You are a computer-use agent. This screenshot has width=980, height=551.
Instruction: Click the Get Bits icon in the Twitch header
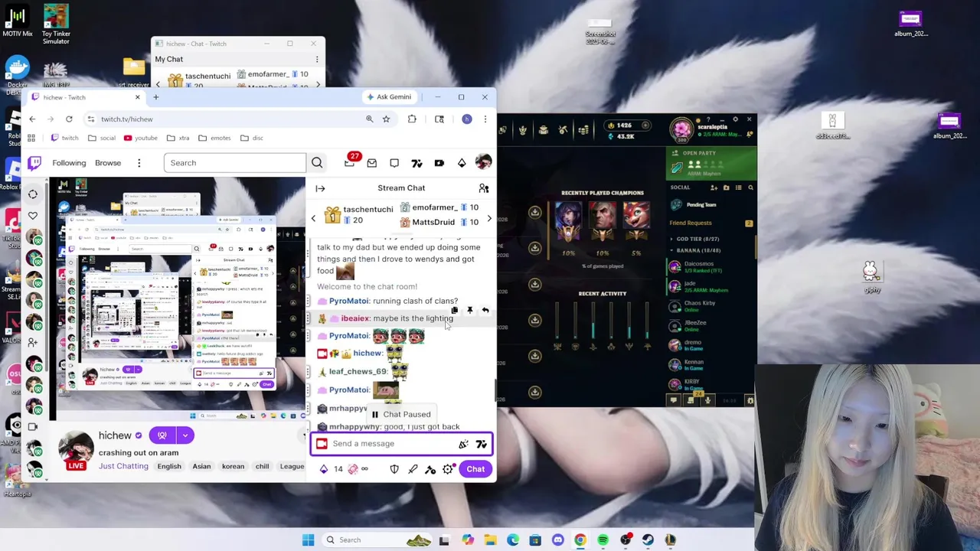tap(462, 162)
